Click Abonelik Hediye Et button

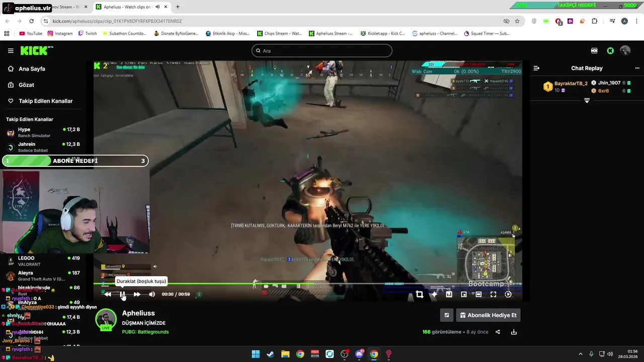click(488, 315)
